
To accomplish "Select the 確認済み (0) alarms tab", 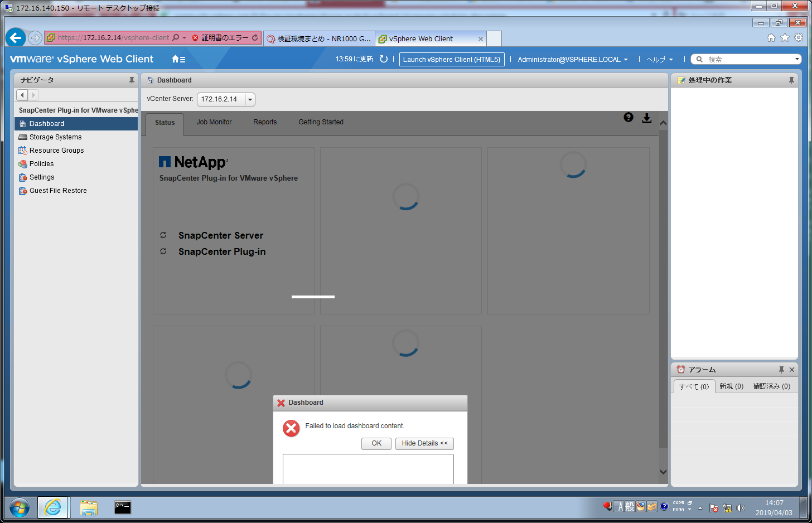I will point(772,386).
